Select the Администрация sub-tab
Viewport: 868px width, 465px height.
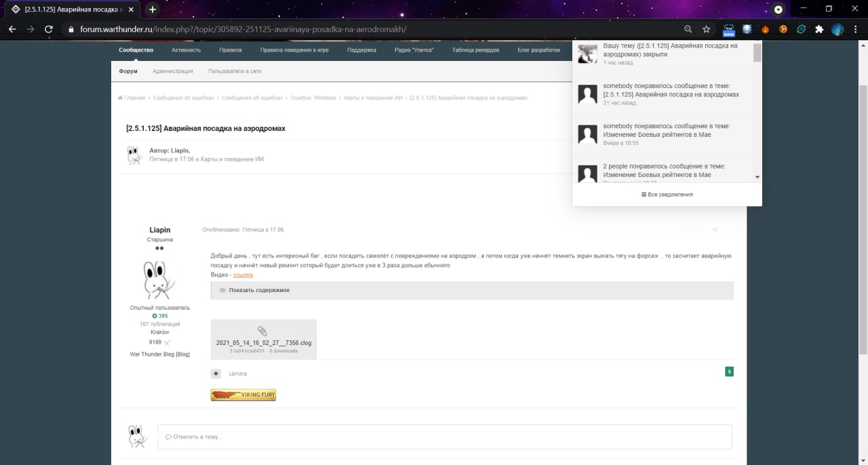(x=173, y=71)
